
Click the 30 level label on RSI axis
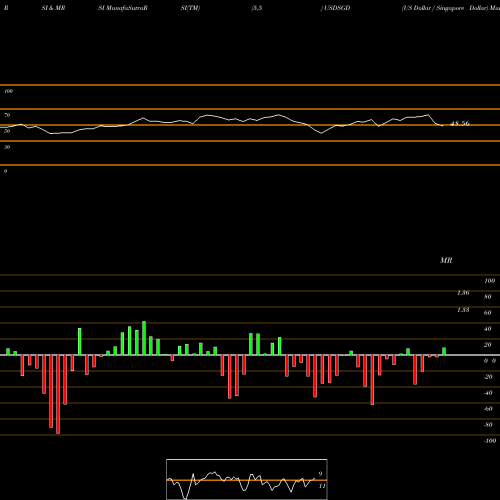tap(7, 147)
